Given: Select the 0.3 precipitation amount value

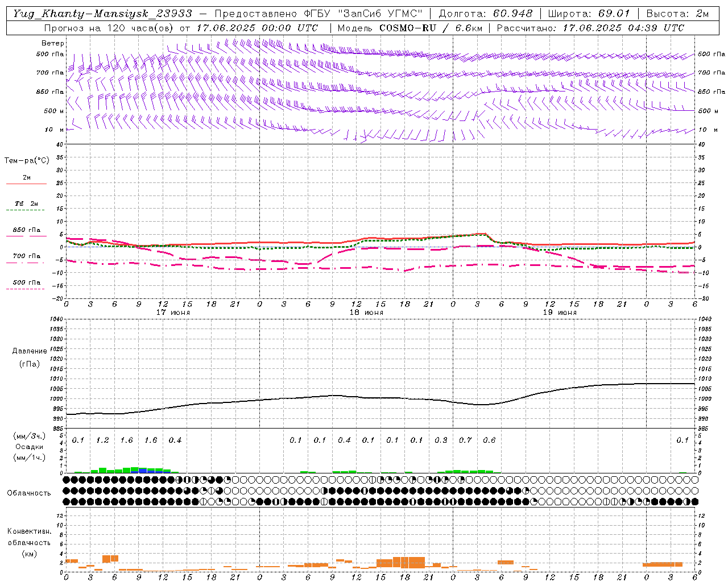Looking at the screenshot, I should (441, 440).
